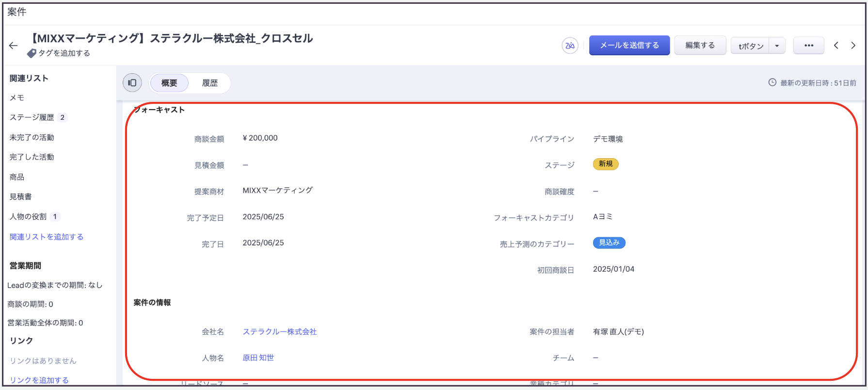Click the メールを送信する button
Screen dimensions: 868x390
(x=629, y=46)
